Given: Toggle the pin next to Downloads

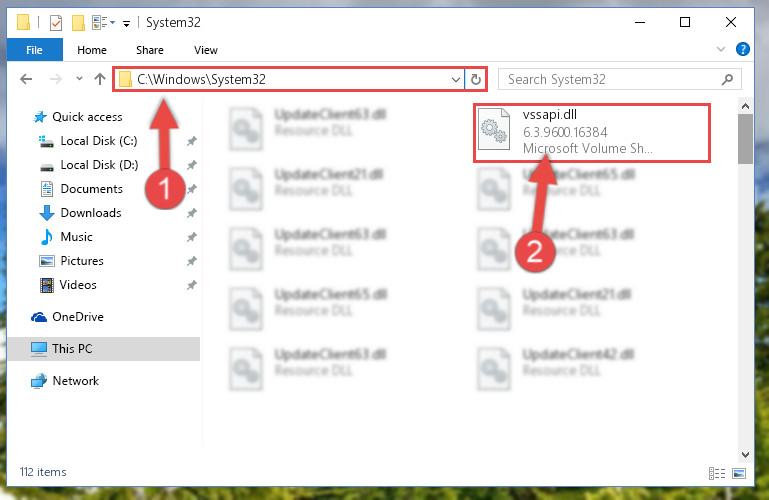Looking at the screenshot, I should click(192, 213).
